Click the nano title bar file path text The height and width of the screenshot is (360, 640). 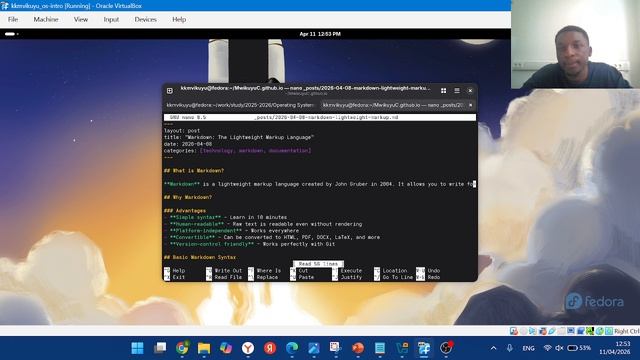point(326,117)
